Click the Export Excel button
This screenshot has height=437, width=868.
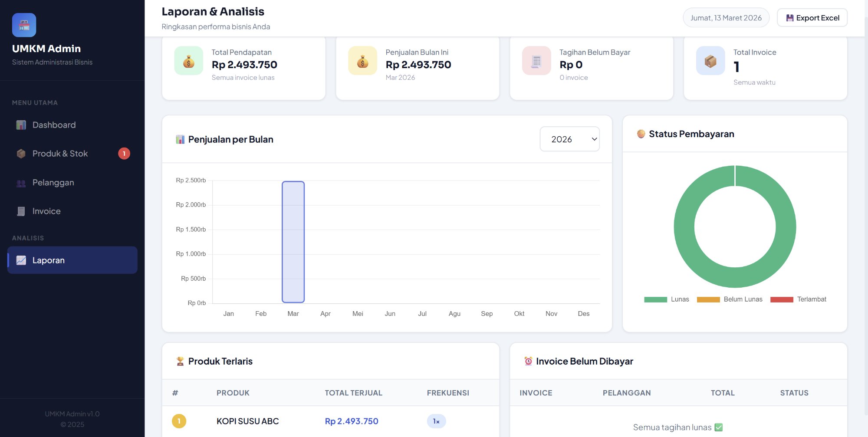point(812,18)
